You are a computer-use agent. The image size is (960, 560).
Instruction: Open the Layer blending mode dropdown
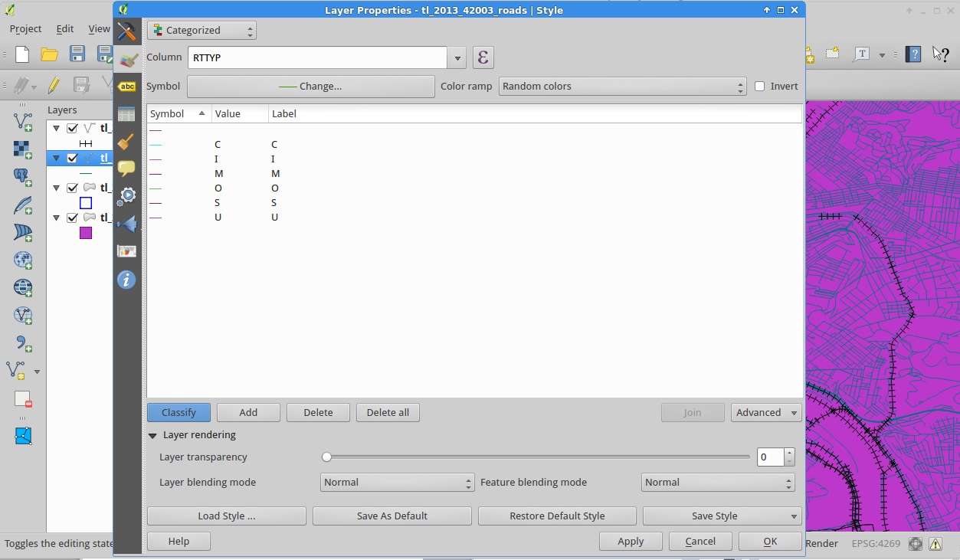[x=397, y=483]
